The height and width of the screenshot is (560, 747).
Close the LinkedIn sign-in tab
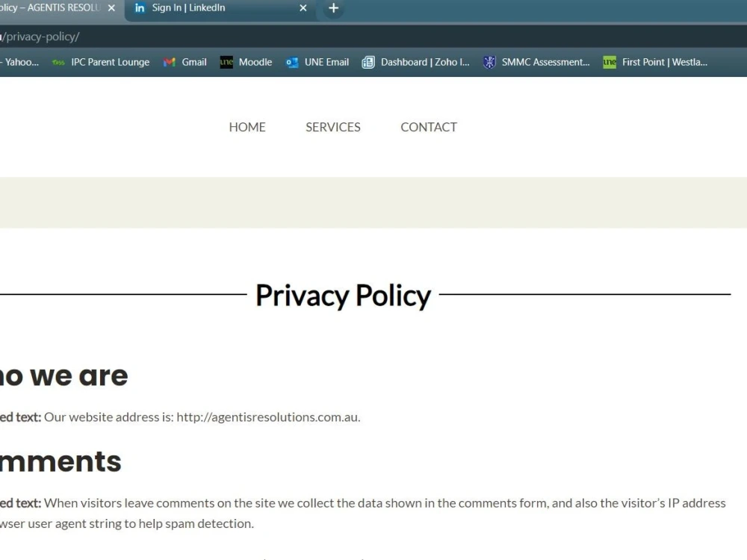[x=303, y=8]
